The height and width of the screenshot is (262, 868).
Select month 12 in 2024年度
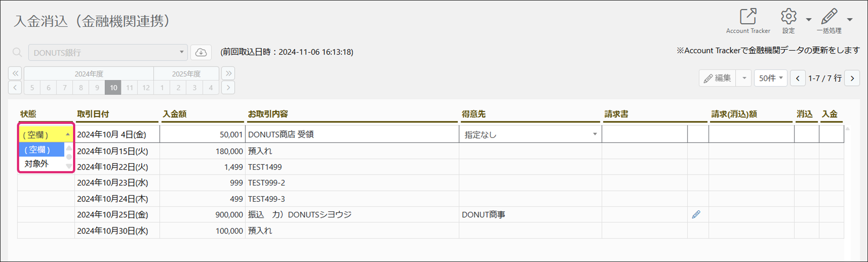tap(146, 88)
